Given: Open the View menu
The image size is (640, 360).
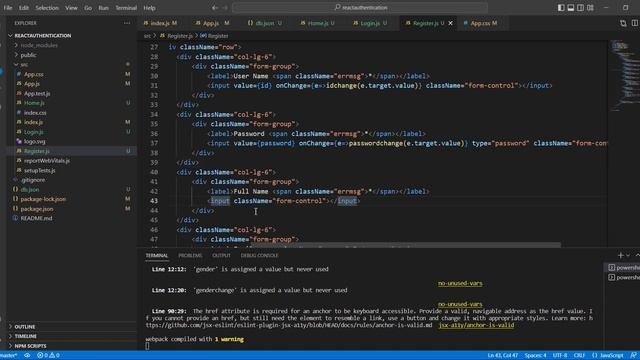Looking at the screenshot, I should 71,8.
